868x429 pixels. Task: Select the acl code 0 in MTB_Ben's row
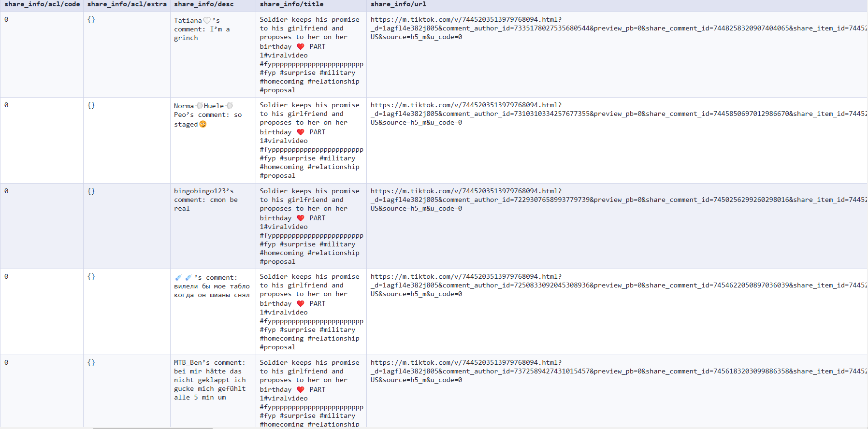click(42, 391)
